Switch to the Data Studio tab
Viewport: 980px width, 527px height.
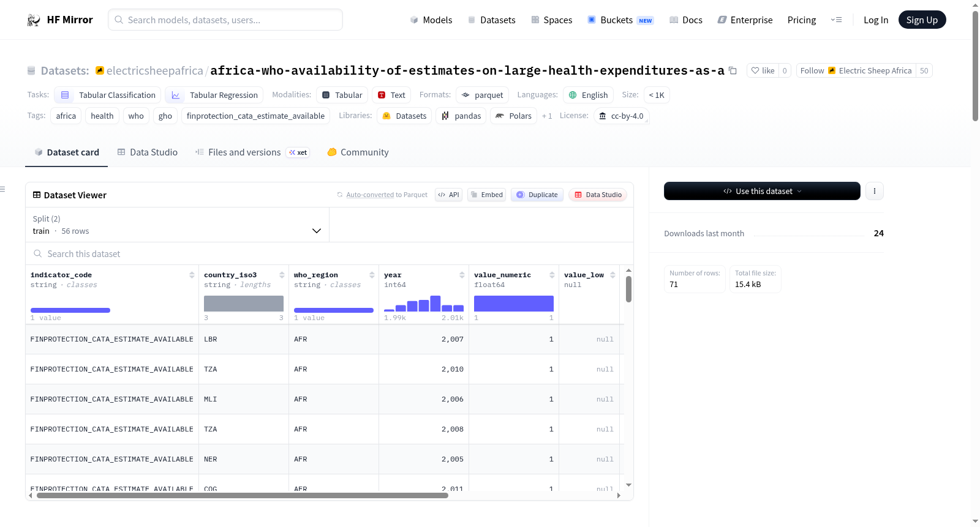148,152
